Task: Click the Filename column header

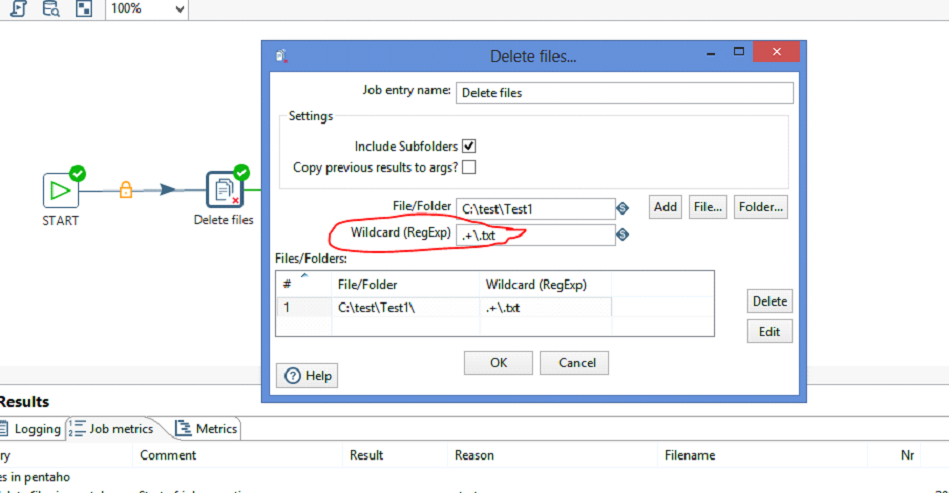Action: click(x=762, y=455)
